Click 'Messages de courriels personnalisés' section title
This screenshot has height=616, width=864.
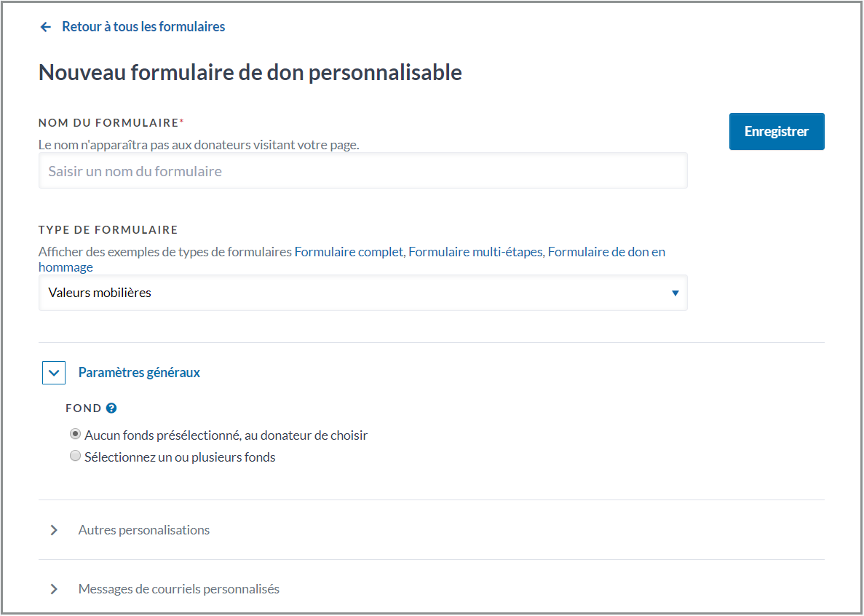(178, 589)
